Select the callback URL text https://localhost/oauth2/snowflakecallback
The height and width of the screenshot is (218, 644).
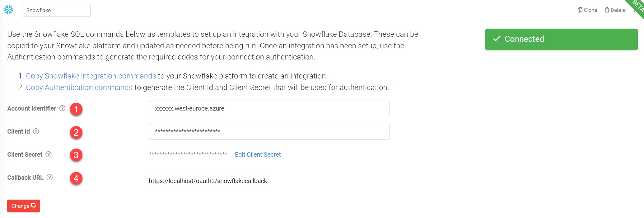[208, 181]
